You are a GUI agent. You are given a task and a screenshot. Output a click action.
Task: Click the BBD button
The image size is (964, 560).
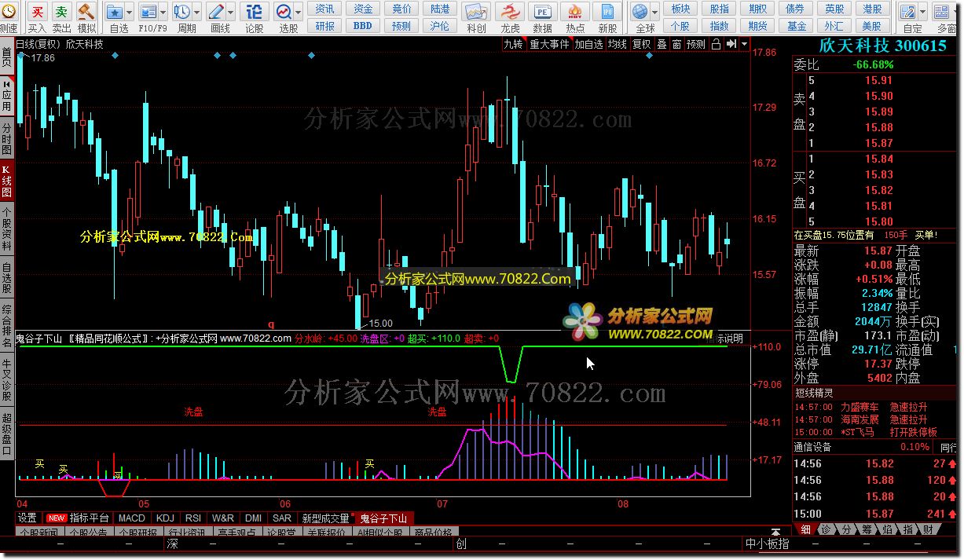363,26
